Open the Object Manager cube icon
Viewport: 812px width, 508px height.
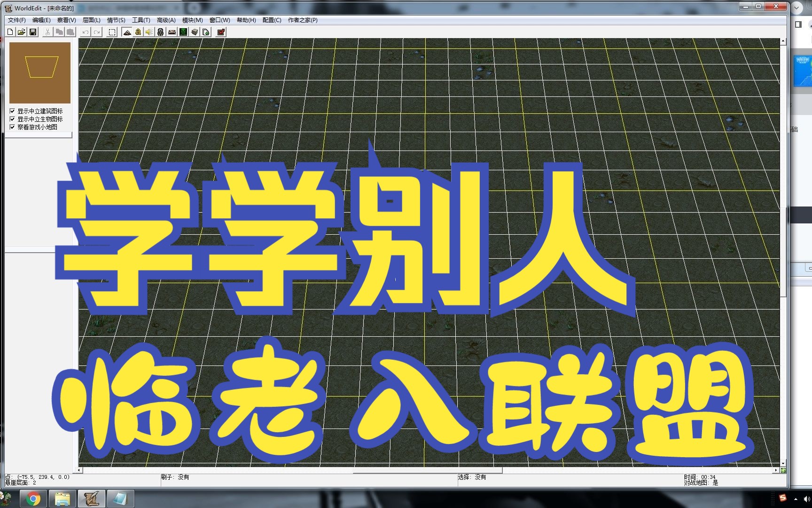[195, 32]
